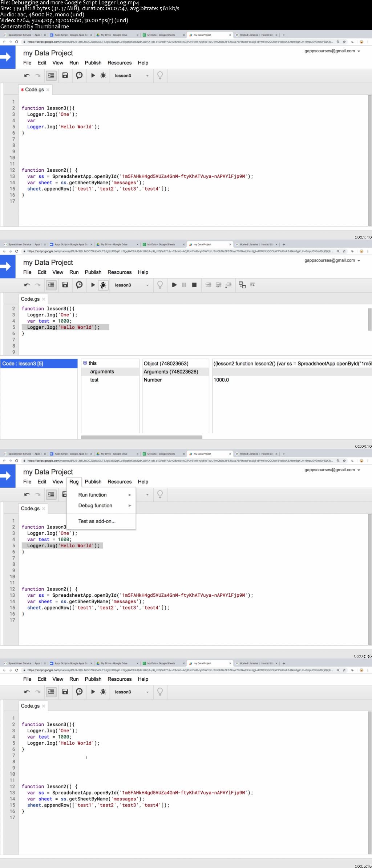Click the Step over debugger icon
Viewport: 372px width, 868px height.
(x=218, y=285)
